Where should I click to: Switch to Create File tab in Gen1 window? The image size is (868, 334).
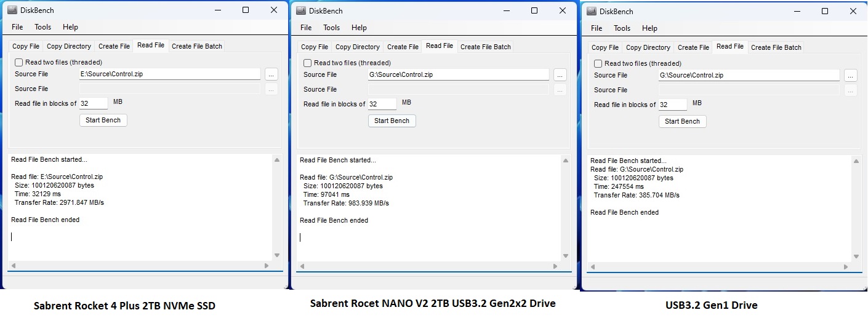tap(694, 47)
